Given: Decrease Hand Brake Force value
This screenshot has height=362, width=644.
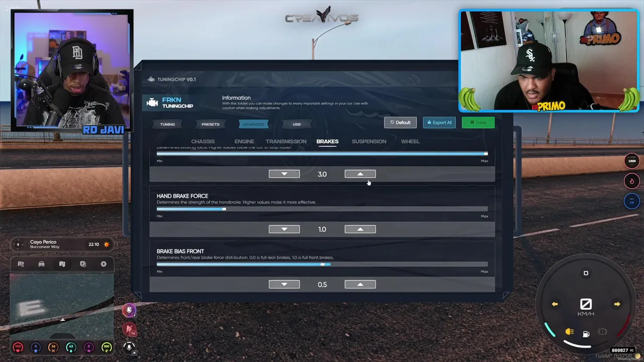Looking at the screenshot, I should pos(284,229).
